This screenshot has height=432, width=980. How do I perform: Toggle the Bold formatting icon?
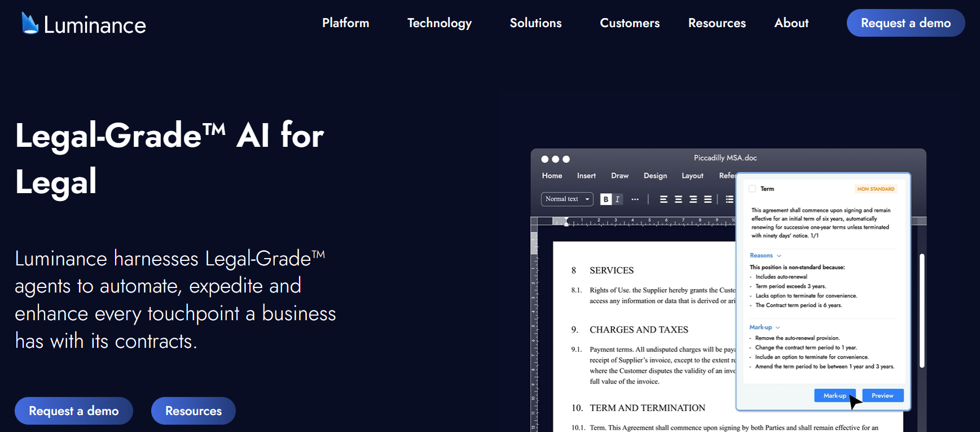coord(606,199)
